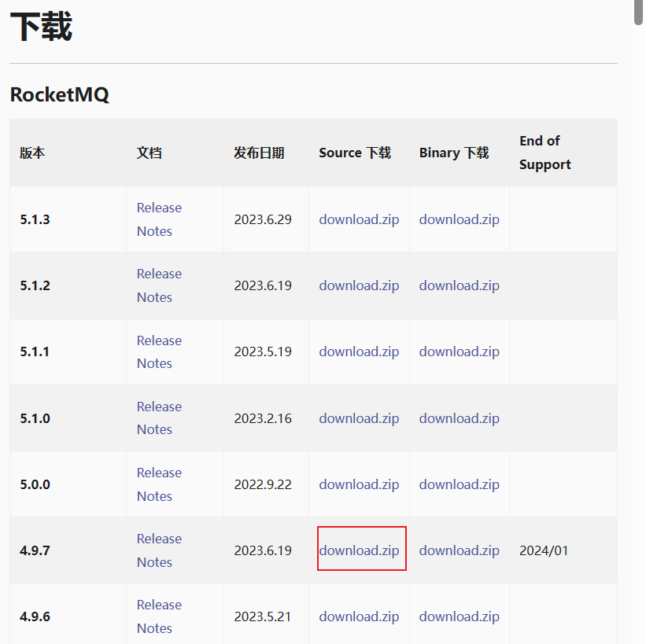Download source zip for version 4.9.6
This screenshot has width=646, height=644.
click(359, 616)
